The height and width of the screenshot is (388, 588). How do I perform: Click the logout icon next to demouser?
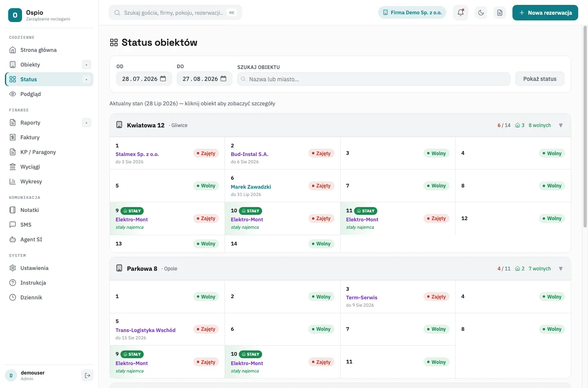pos(87,375)
